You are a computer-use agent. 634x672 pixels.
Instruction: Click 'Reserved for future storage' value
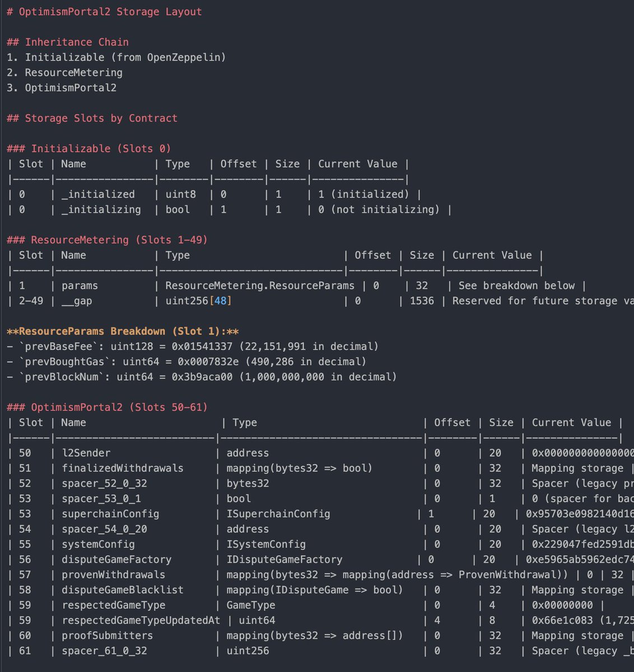click(543, 301)
